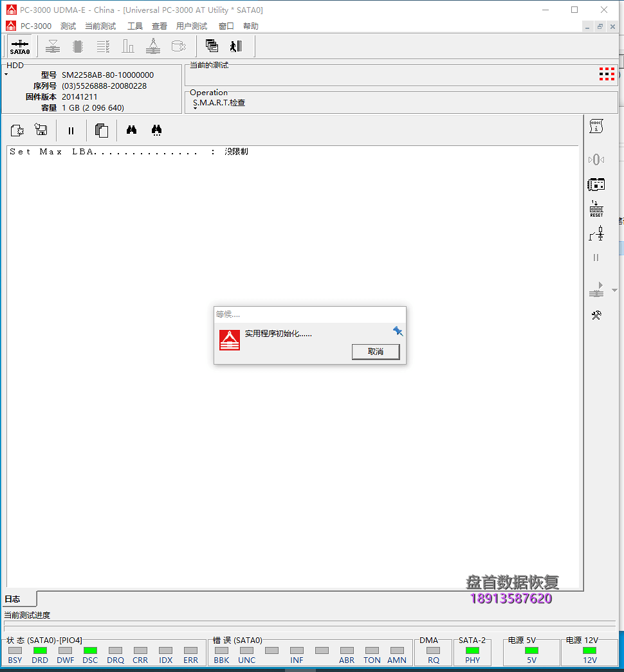Image resolution: width=624 pixels, height=672 pixels.
Task: Click the ERR status indicator
Action: pos(191,650)
